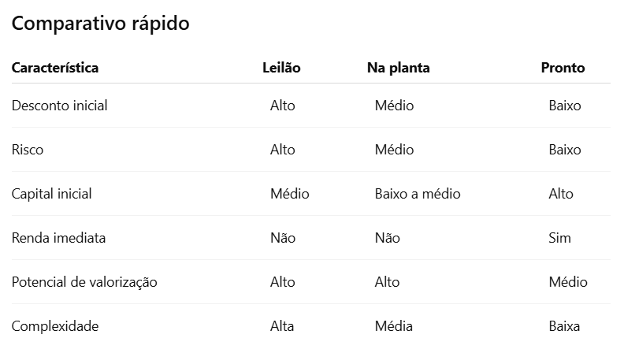Click the Comparativo rápido heading
This screenshot has height=364, width=624.
tap(100, 24)
